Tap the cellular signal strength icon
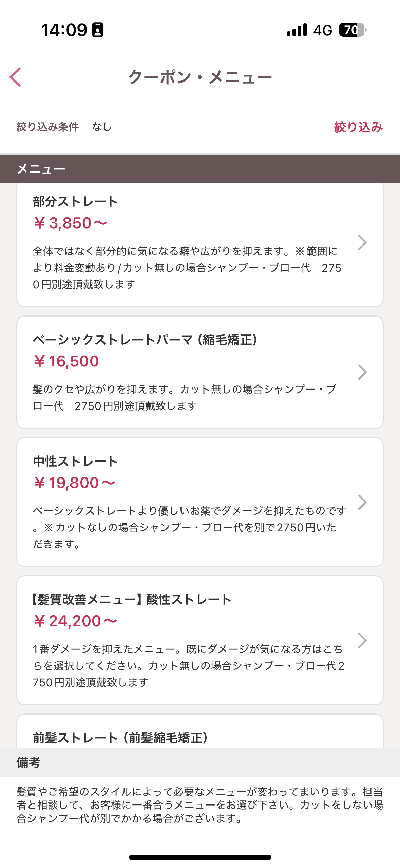Viewport: 400px width, 868px height. coord(297,30)
